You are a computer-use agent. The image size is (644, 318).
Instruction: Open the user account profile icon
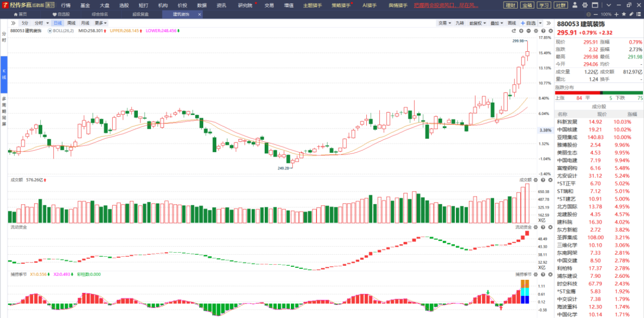pos(574,5)
